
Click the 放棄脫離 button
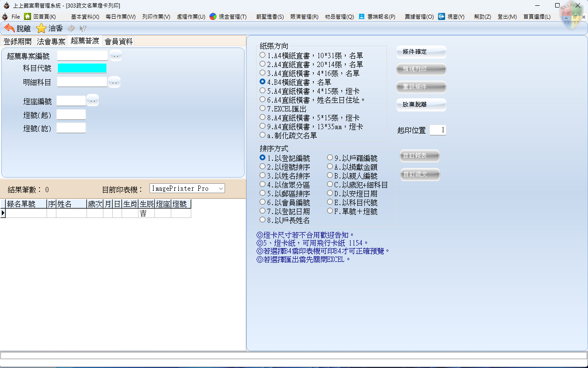pyautogui.click(x=421, y=105)
